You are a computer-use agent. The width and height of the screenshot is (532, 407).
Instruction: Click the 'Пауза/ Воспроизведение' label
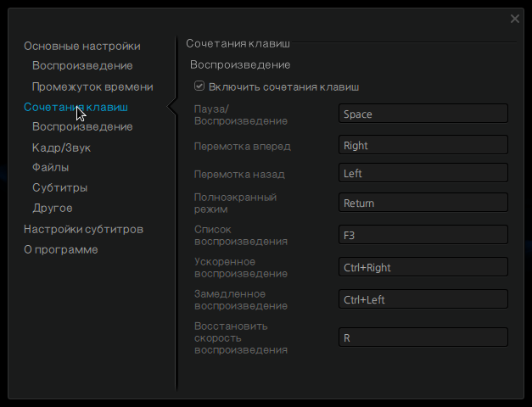[x=241, y=115]
